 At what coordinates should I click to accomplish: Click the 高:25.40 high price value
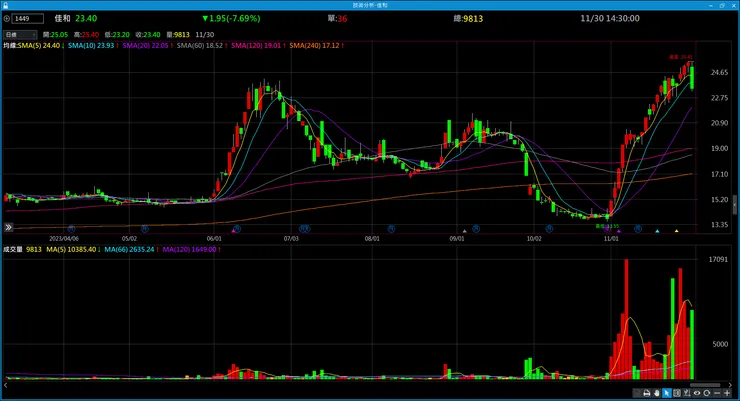86,35
